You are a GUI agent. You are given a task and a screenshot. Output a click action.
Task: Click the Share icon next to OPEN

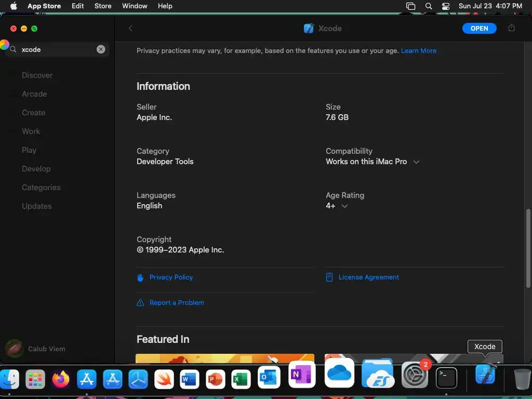click(511, 28)
